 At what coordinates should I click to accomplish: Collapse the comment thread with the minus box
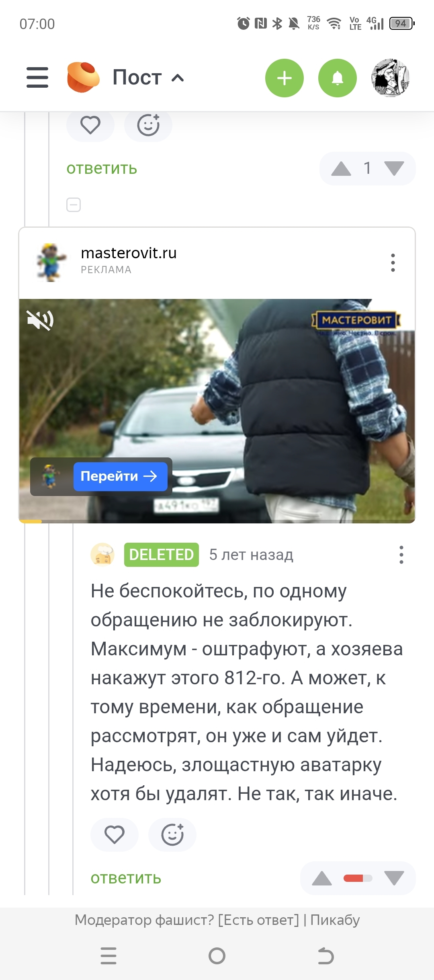tap(74, 205)
